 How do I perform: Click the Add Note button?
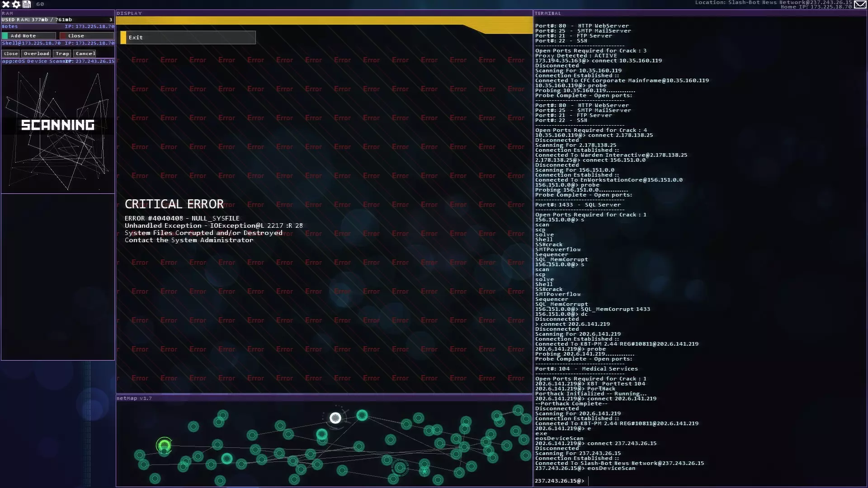pyautogui.click(x=29, y=36)
